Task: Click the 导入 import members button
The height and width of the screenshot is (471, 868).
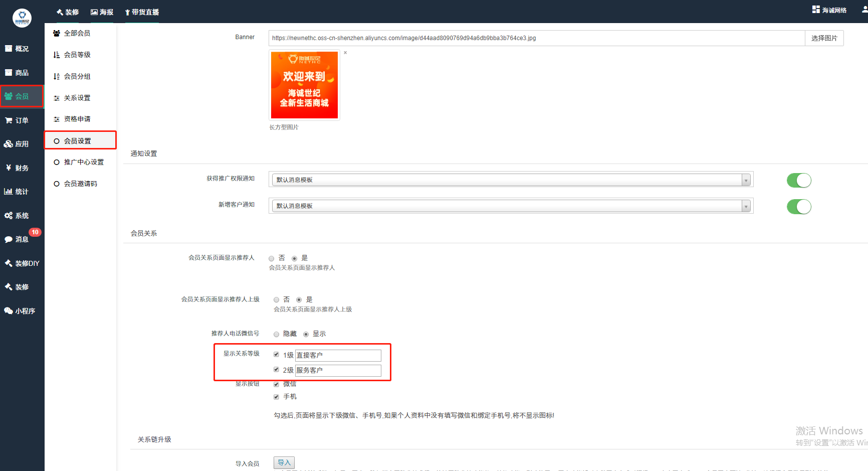Action: click(284, 462)
